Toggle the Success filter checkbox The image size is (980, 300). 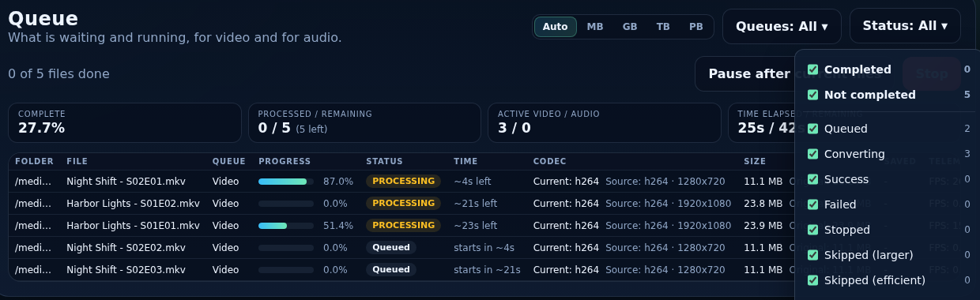812,179
